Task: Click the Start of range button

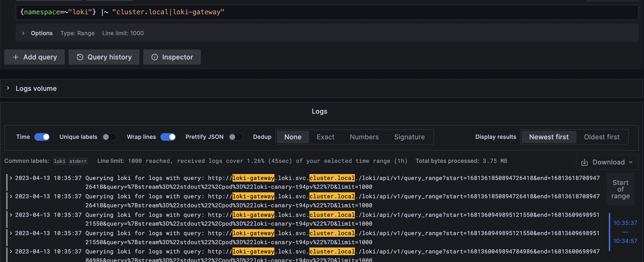Action: pyautogui.click(x=620, y=189)
